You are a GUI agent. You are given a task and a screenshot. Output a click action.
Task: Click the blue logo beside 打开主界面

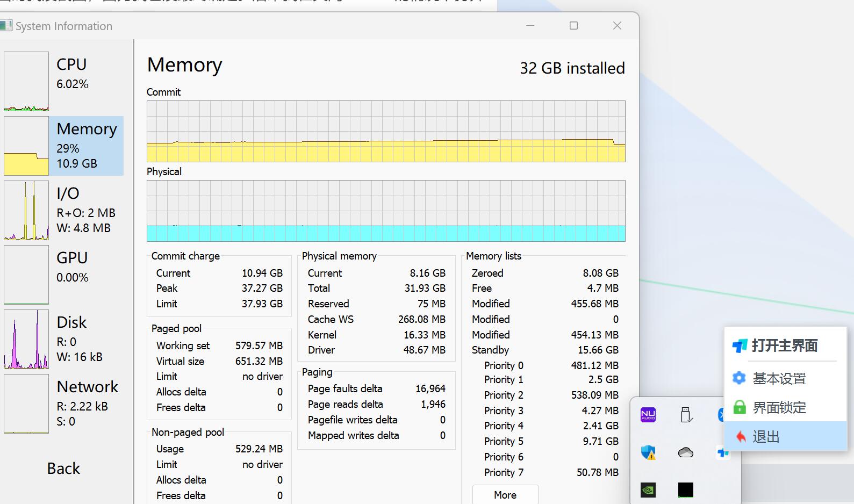click(740, 346)
